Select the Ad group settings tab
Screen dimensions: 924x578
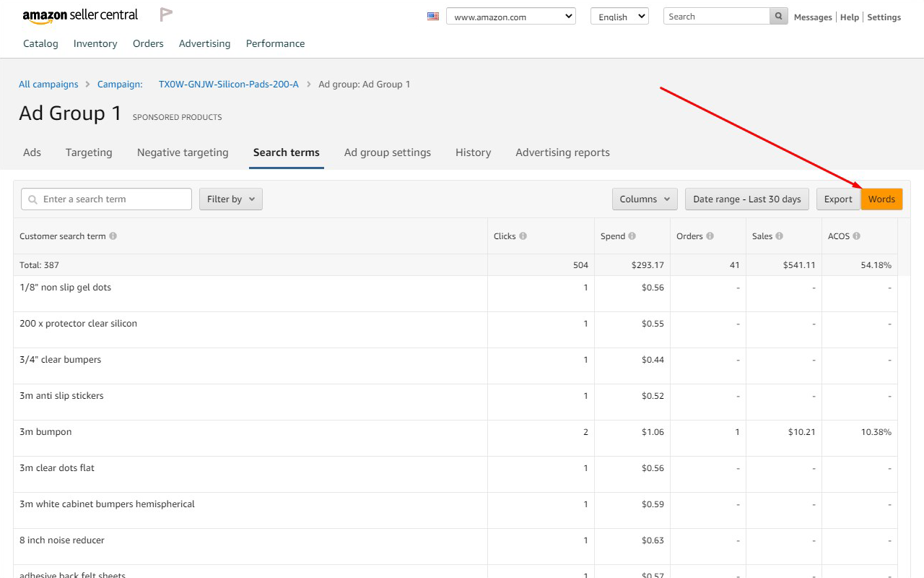(388, 152)
